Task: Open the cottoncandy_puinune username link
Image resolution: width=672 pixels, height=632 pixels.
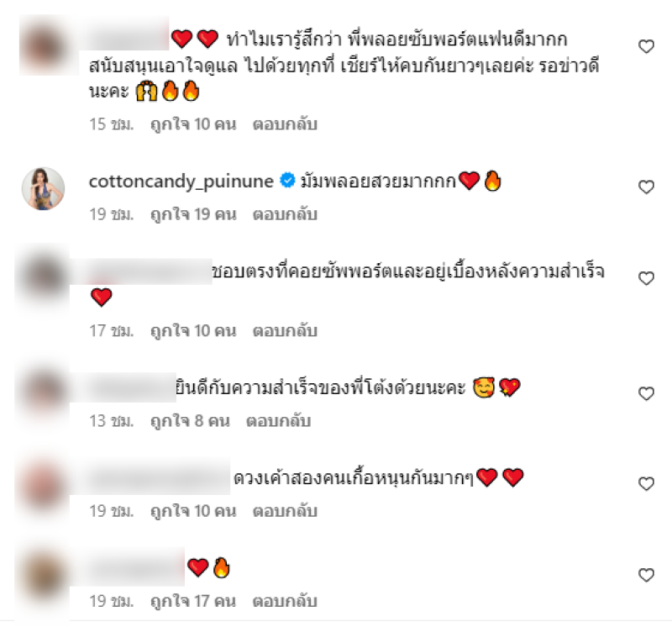Action: (181, 182)
